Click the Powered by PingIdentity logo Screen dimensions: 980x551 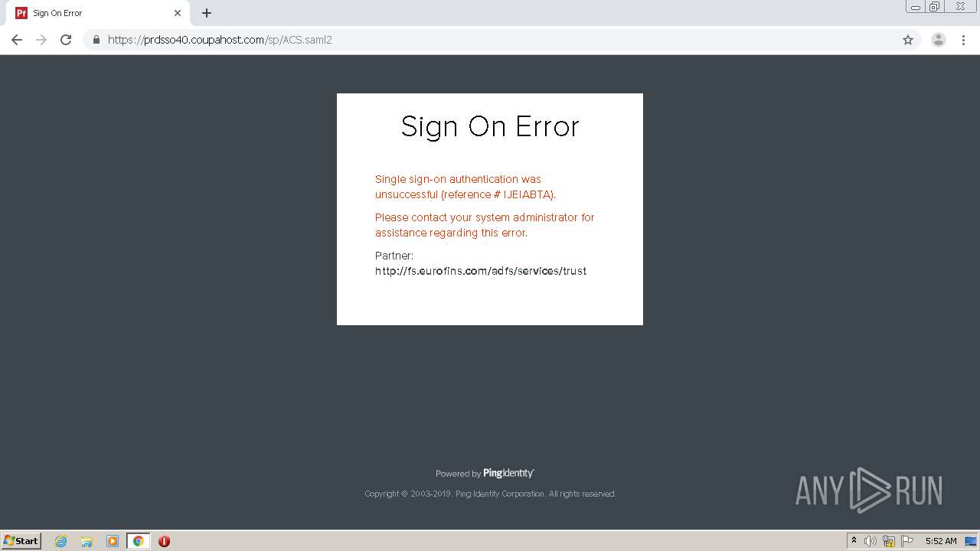click(x=485, y=473)
